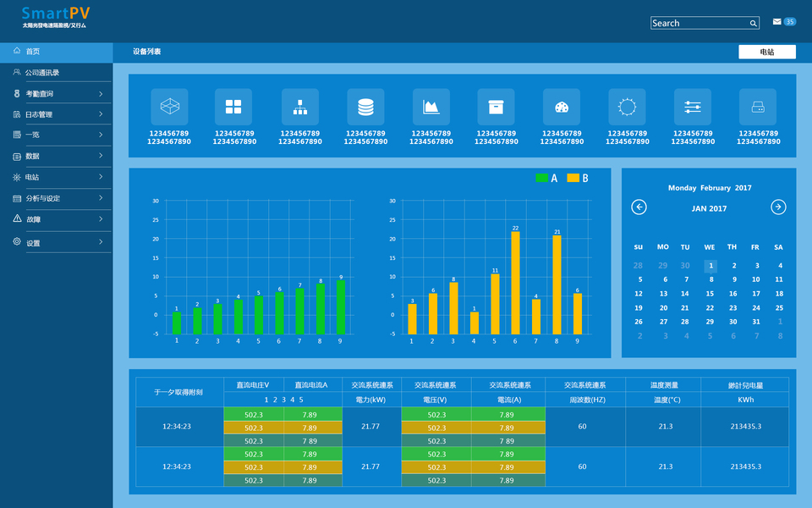This screenshot has height=508, width=812.
Task: Open the four-square grid device icon
Action: (x=233, y=107)
